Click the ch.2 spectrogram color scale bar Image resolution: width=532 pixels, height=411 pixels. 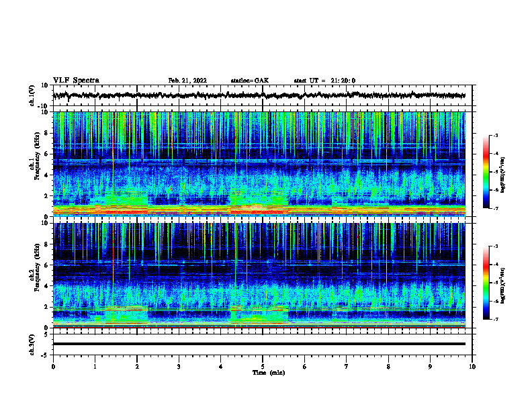click(x=486, y=283)
